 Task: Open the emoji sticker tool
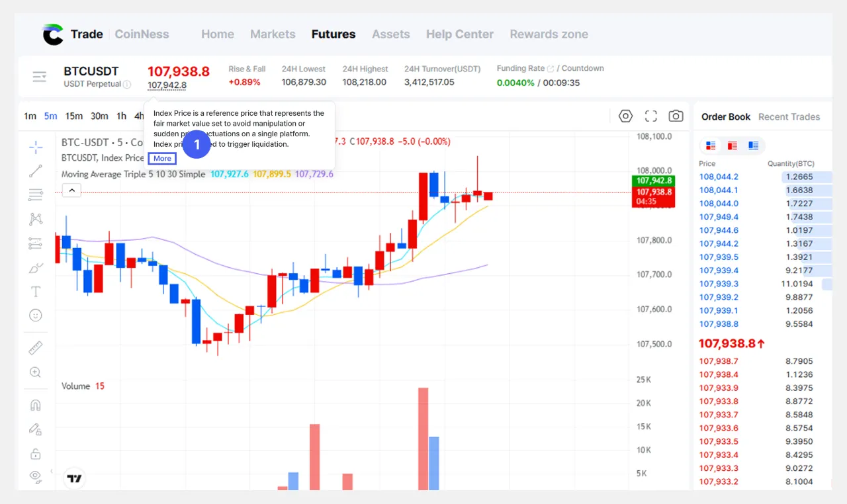click(x=36, y=315)
